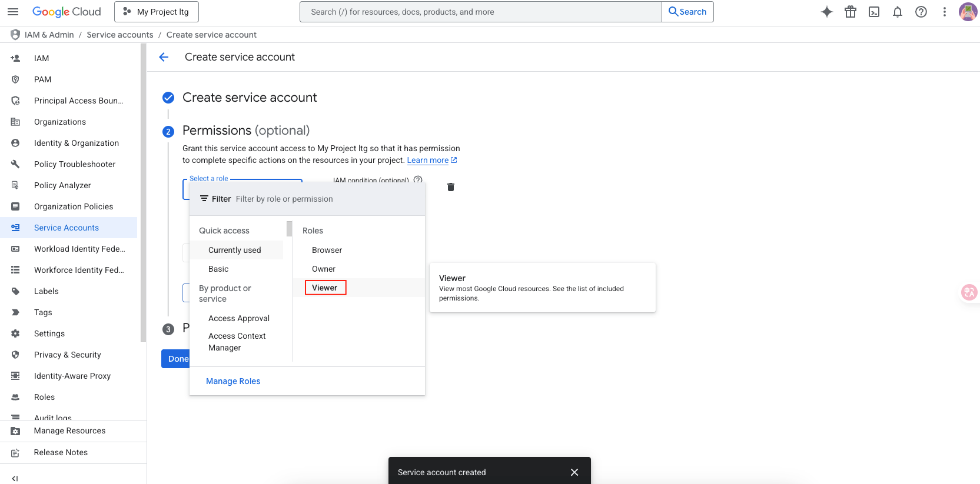The width and height of the screenshot is (980, 484).
Task: Open the free trial gift icon
Action: 851,12
